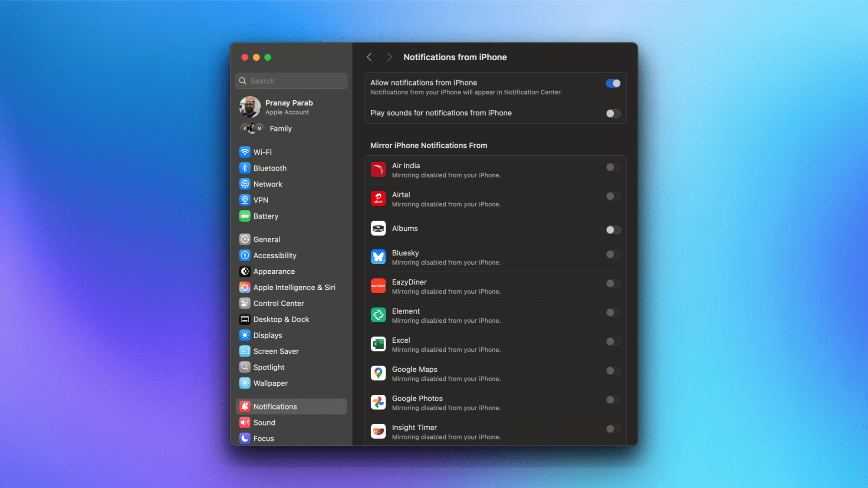Go back with the left chevron

[369, 57]
